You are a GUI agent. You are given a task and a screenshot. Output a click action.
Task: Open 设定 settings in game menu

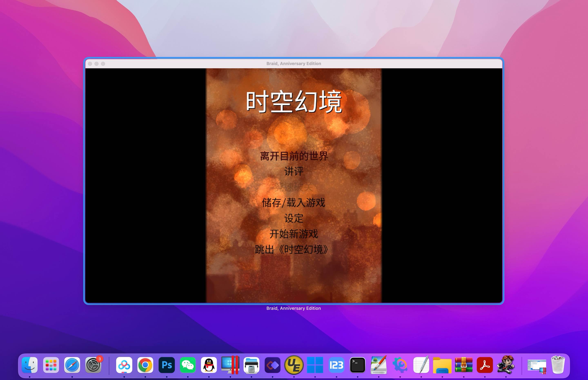point(294,218)
